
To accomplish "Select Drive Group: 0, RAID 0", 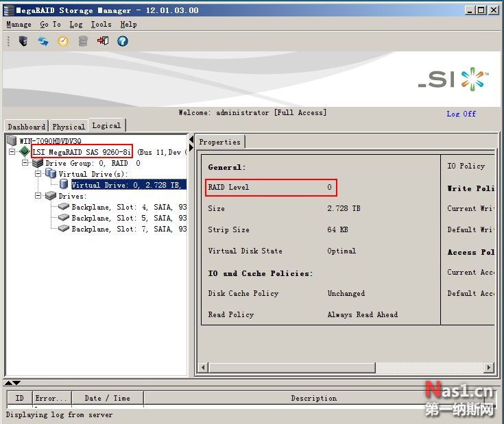I will (93, 163).
